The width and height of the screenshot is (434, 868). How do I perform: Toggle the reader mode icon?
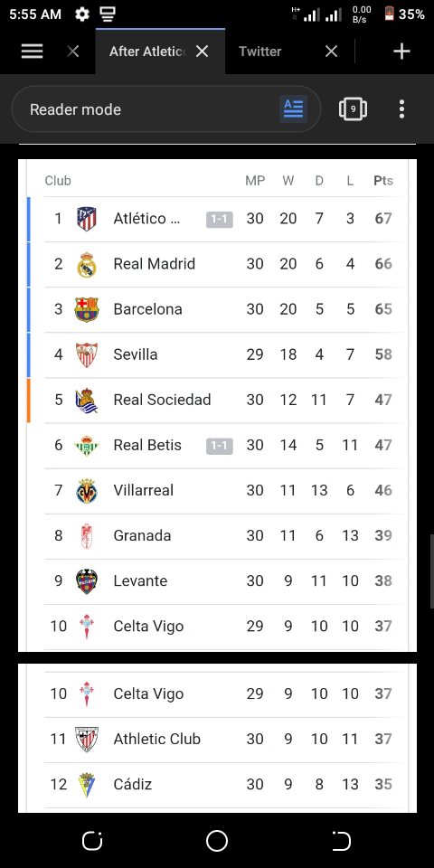point(293,109)
